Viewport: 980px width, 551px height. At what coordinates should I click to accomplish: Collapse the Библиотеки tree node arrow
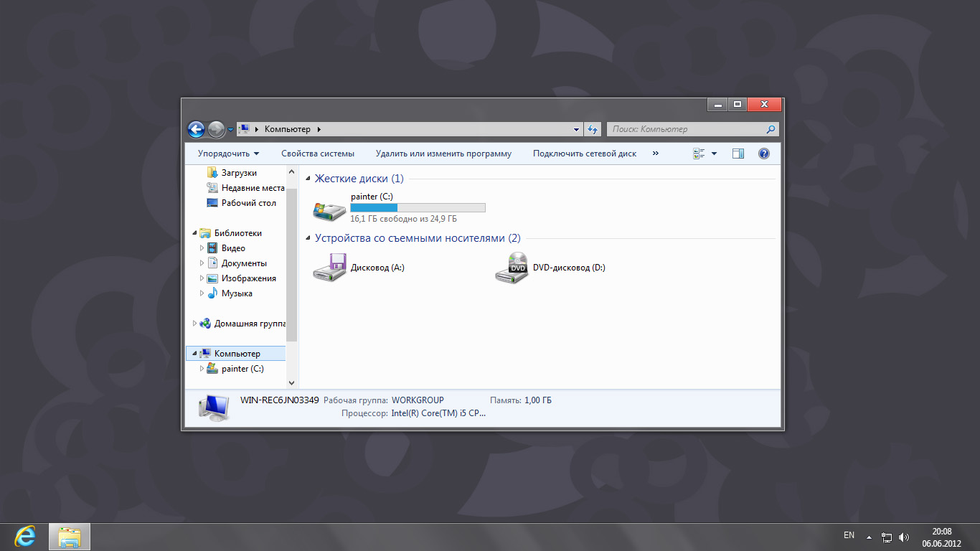click(x=194, y=233)
